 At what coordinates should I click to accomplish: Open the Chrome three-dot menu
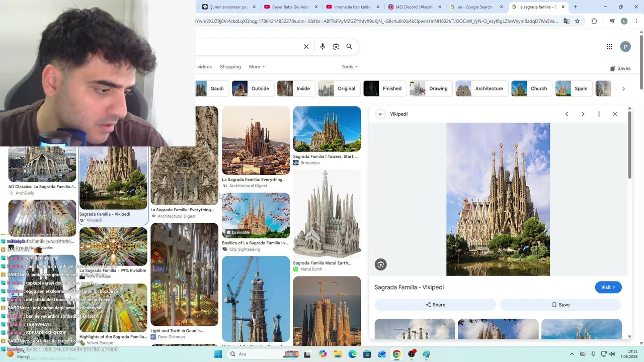[x=635, y=21]
